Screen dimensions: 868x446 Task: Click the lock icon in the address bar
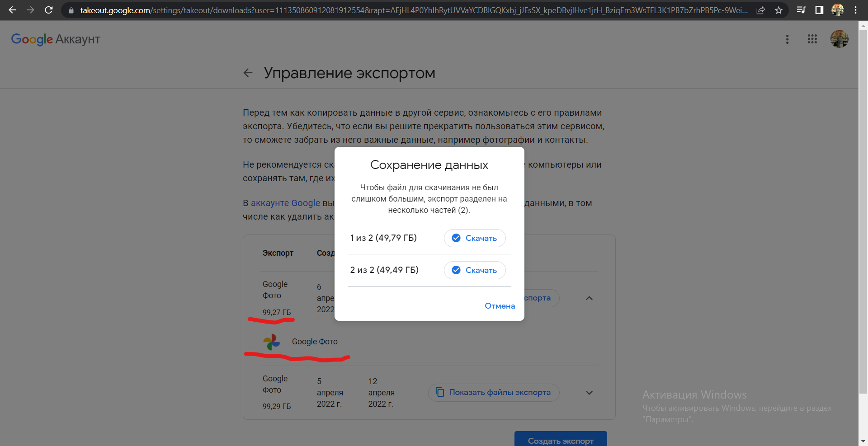[x=71, y=10]
